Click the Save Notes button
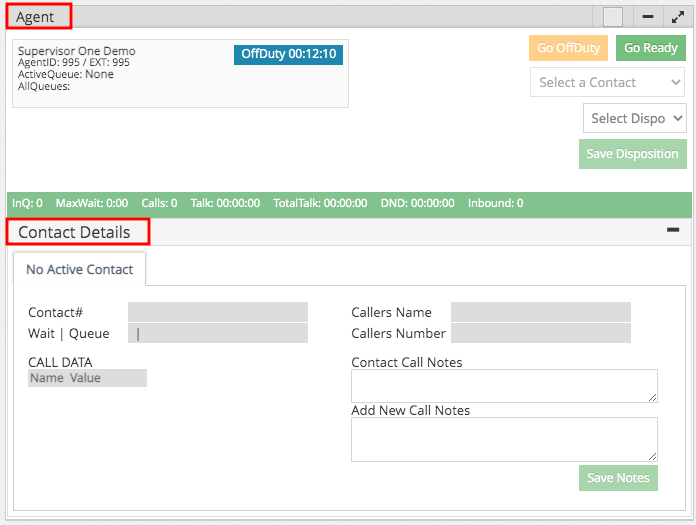The height and width of the screenshot is (525, 696). point(618,478)
